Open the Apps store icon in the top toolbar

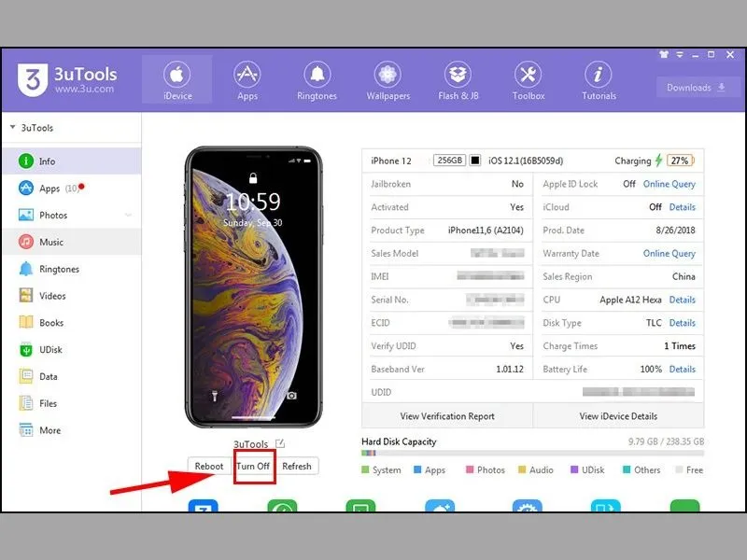point(247,75)
